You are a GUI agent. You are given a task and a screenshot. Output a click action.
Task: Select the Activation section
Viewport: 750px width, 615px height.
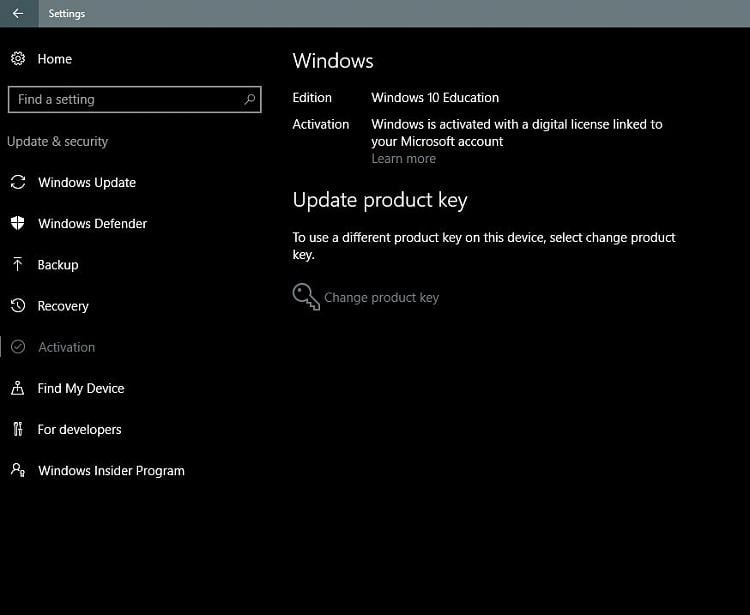[66, 347]
